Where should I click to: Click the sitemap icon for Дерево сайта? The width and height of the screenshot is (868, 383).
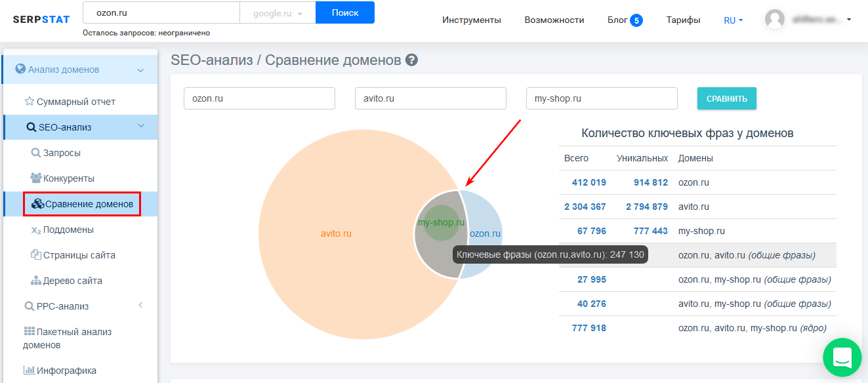click(x=36, y=281)
